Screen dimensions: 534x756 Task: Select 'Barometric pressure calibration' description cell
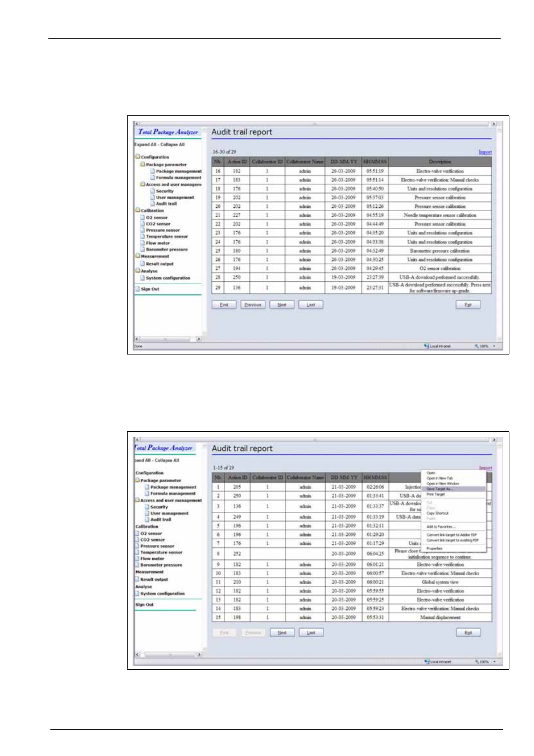[x=440, y=251]
